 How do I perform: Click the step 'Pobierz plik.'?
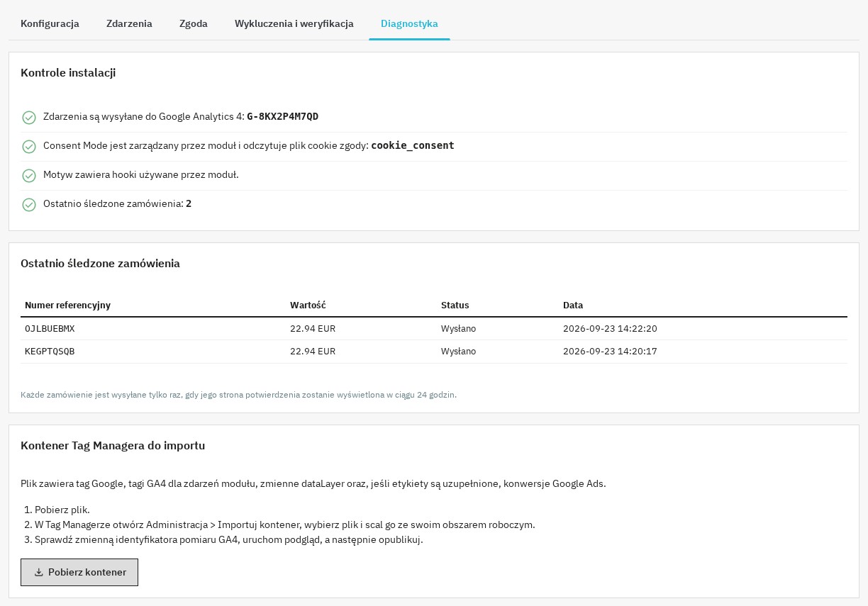point(62,510)
